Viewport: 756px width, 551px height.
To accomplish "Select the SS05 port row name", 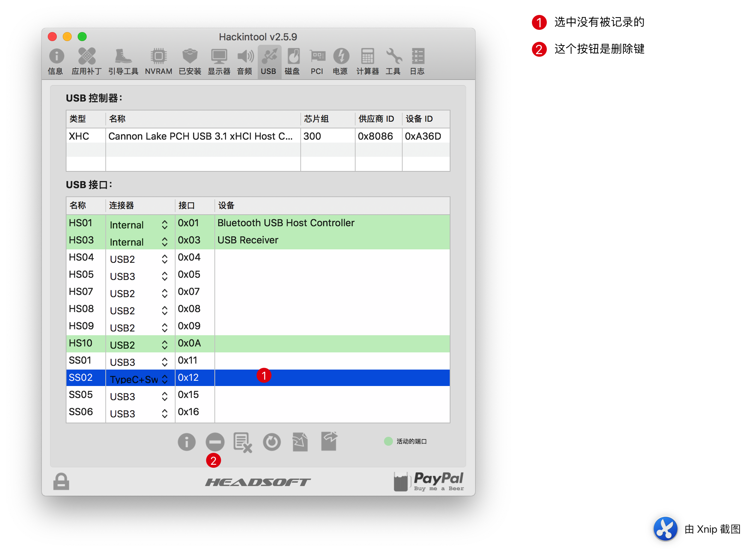I will click(x=80, y=395).
